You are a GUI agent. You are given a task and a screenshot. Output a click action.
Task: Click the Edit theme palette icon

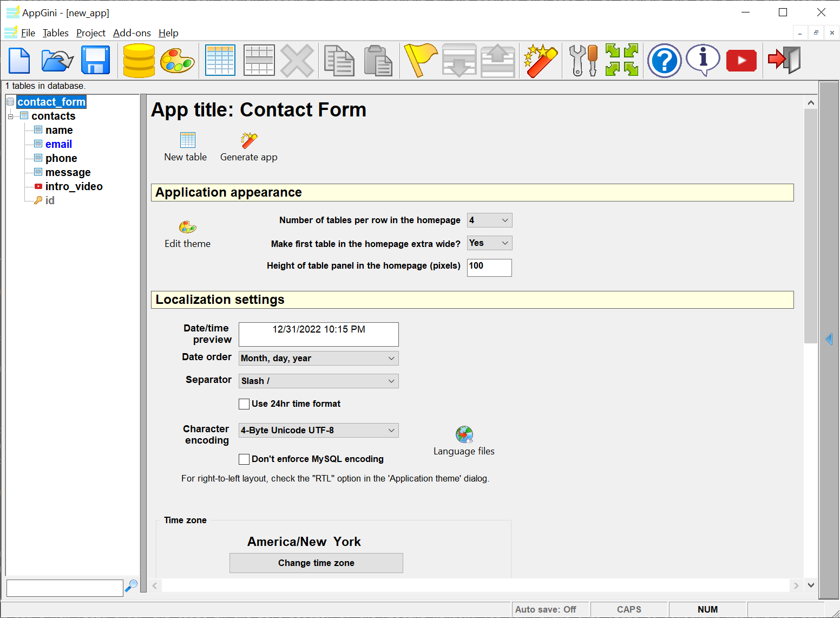187,227
